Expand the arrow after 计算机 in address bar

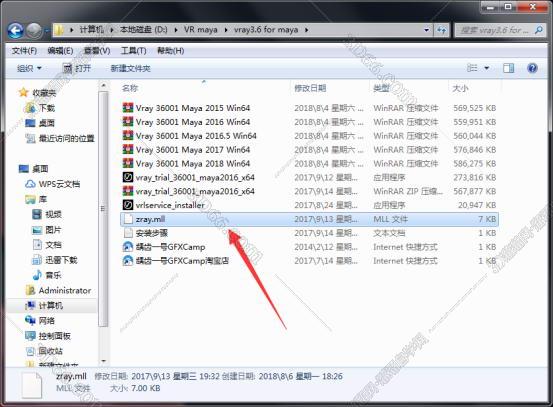point(111,30)
